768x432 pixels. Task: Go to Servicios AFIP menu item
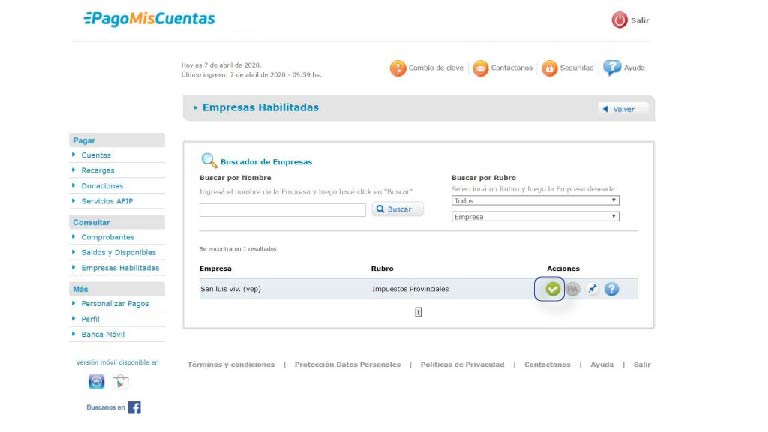[107, 201]
